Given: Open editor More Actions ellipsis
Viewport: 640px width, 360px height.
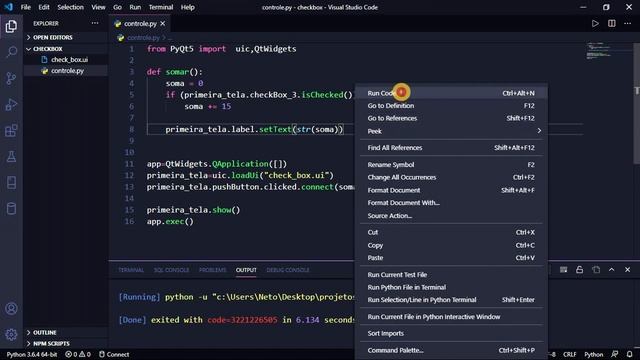Looking at the screenshot, I should point(627,24).
